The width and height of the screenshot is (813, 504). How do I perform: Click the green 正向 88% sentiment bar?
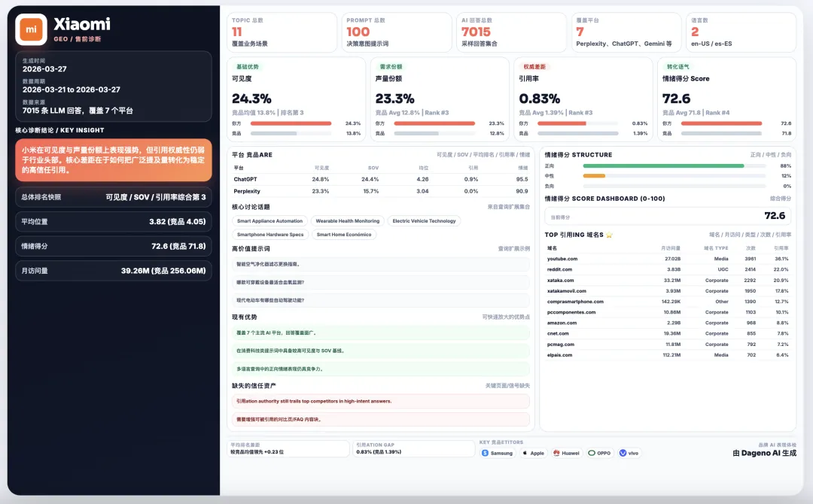(x=663, y=165)
